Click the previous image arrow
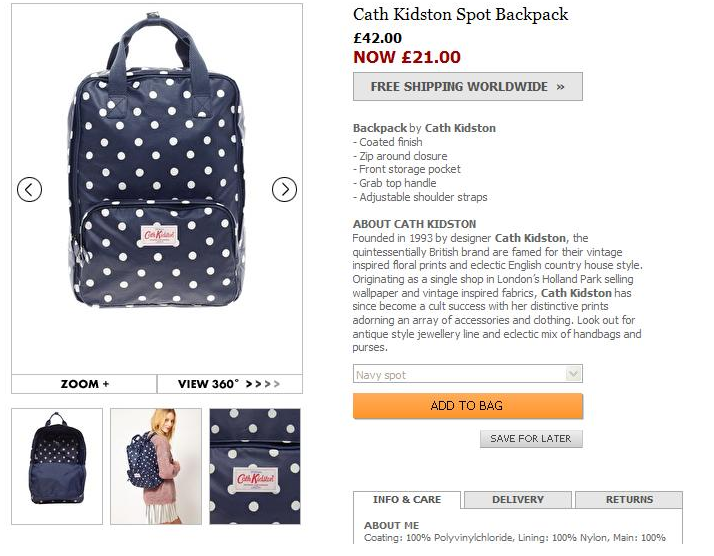Viewport: 714px width, 556px height. click(x=30, y=188)
